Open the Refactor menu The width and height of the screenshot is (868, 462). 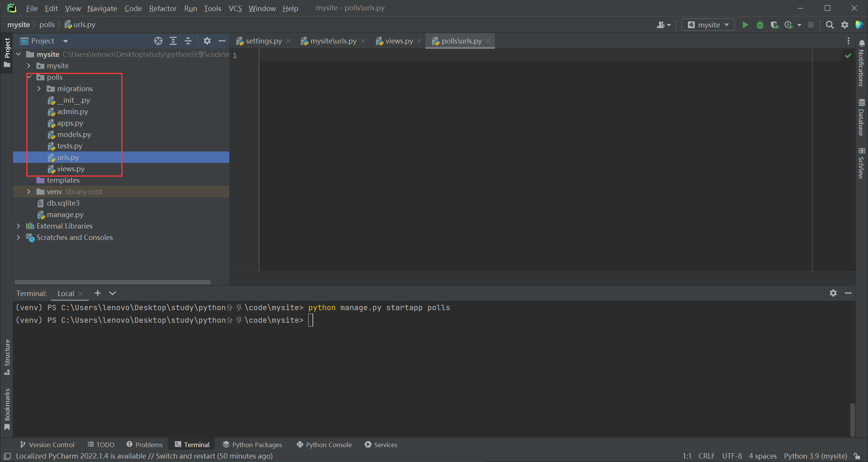pyautogui.click(x=163, y=8)
